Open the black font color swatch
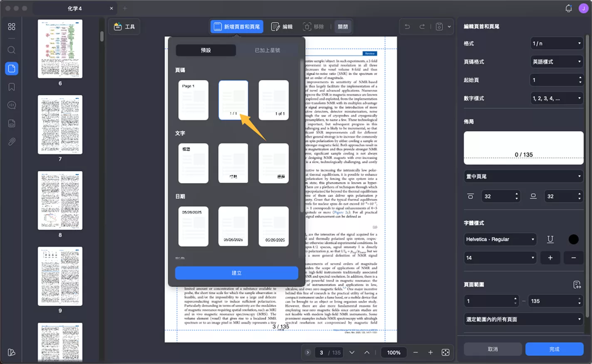Image resolution: width=592 pixels, height=364 pixels. [573, 239]
